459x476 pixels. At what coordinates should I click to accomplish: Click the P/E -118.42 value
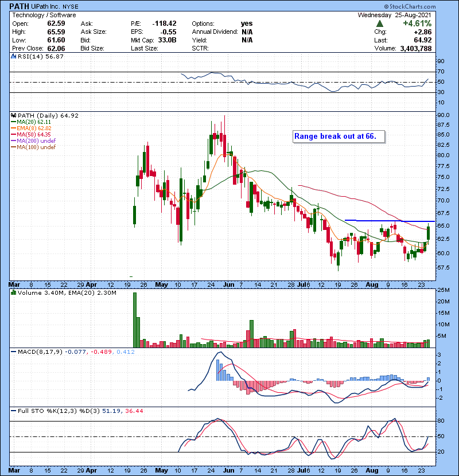click(x=164, y=24)
